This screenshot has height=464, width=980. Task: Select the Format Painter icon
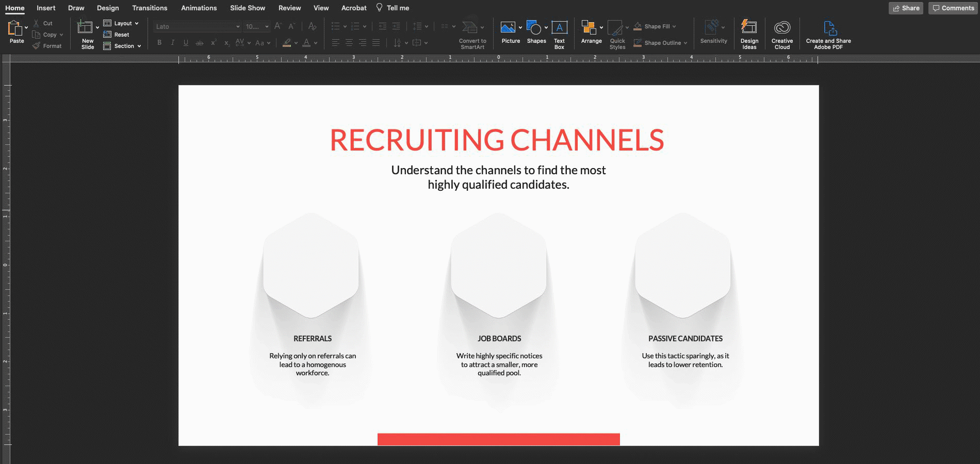[x=36, y=45]
